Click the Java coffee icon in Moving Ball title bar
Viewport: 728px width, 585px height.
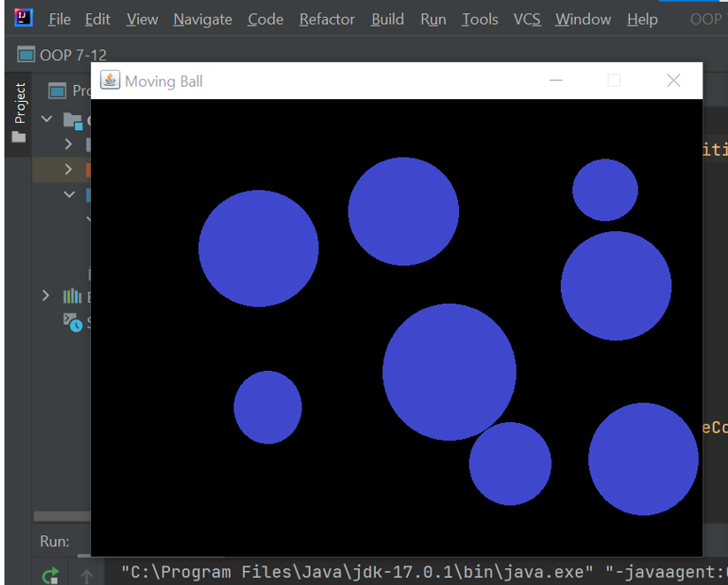pos(110,80)
